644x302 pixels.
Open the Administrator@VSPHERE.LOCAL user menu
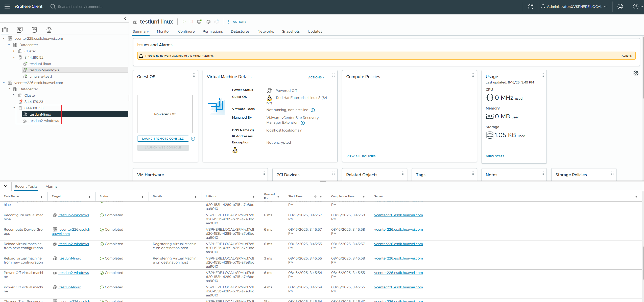point(574,7)
